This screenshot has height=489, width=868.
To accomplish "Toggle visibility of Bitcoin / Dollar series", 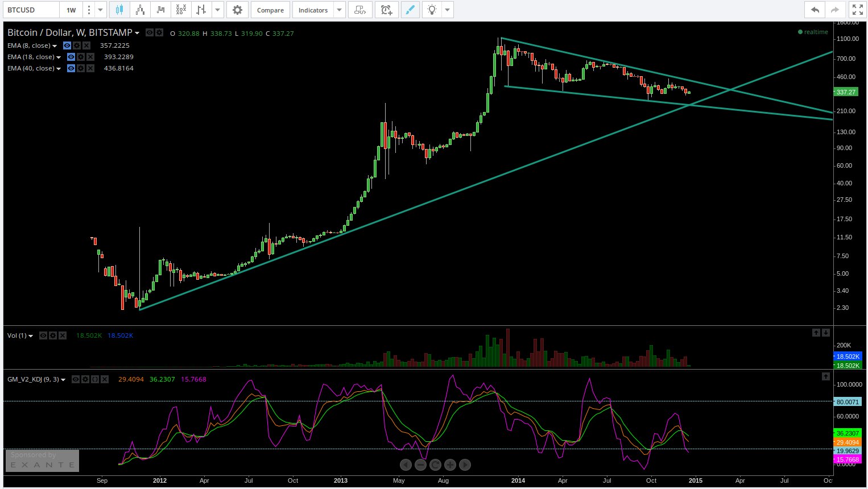I will pos(150,33).
